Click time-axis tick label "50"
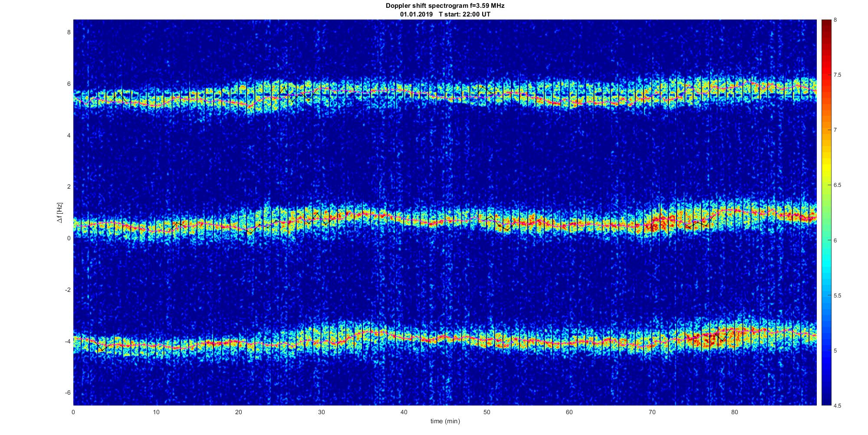Image resolution: width=868 pixels, height=435 pixels. coord(487,412)
